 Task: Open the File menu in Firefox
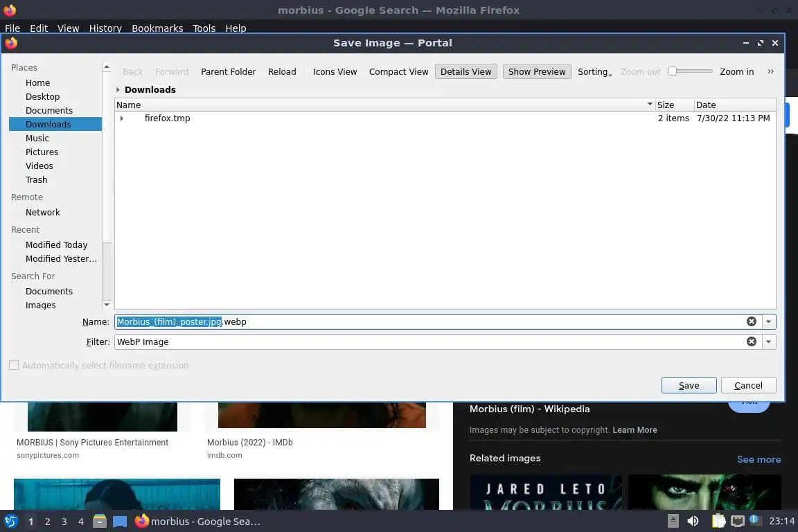(x=12, y=28)
